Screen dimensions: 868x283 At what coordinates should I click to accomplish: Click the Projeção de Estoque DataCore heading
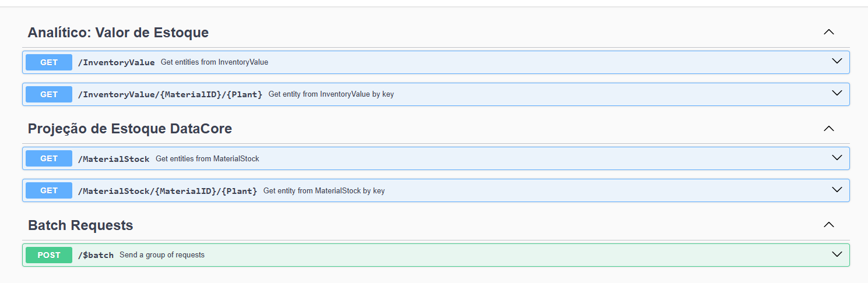129,129
